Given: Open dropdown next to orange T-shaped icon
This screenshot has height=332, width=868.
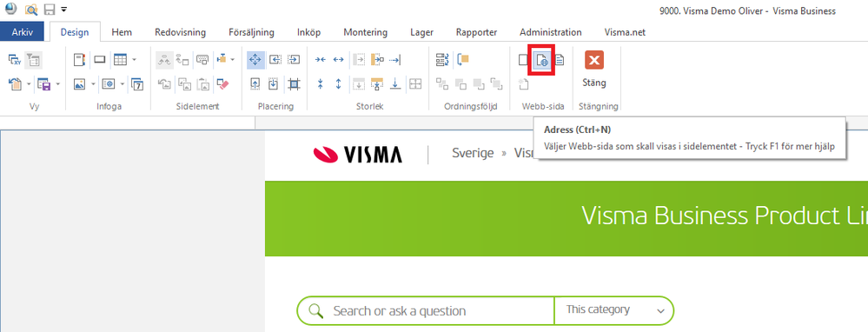Looking at the screenshot, I should (x=233, y=59).
